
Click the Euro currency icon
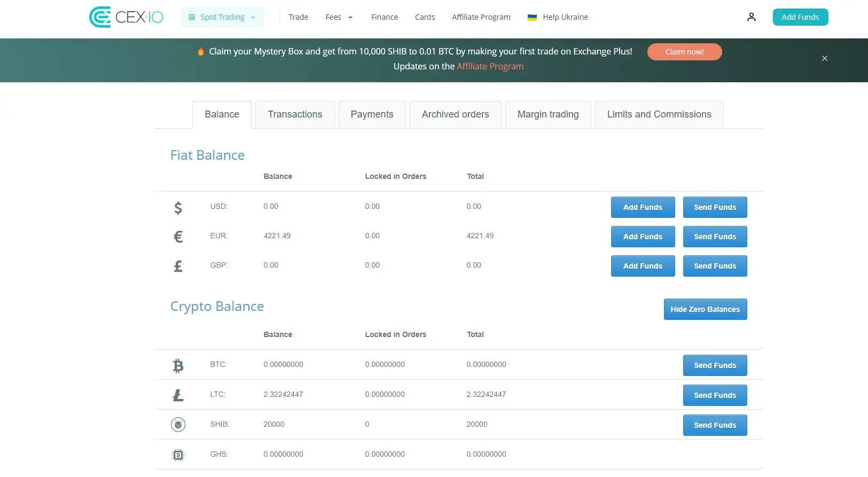pyautogui.click(x=178, y=236)
